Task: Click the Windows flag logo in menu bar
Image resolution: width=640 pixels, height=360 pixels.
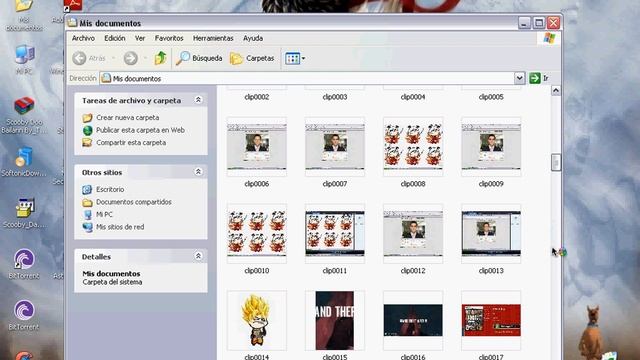Action: (549, 38)
